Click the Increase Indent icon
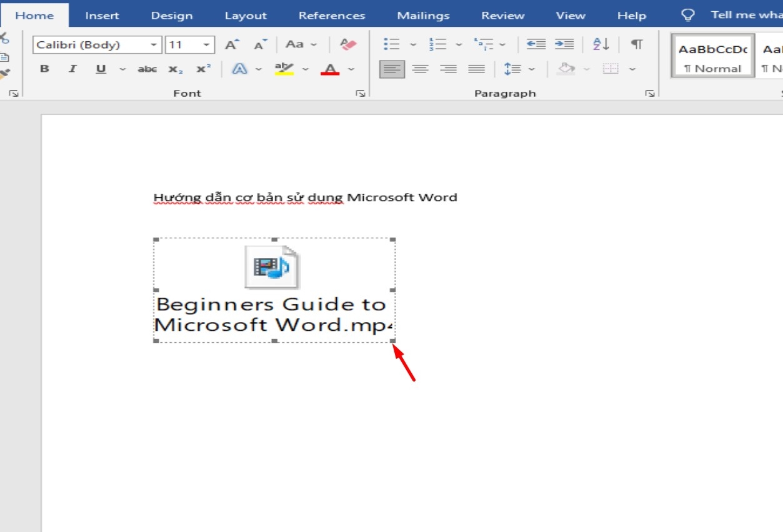Image resolution: width=783 pixels, height=532 pixels. pyautogui.click(x=564, y=44)
